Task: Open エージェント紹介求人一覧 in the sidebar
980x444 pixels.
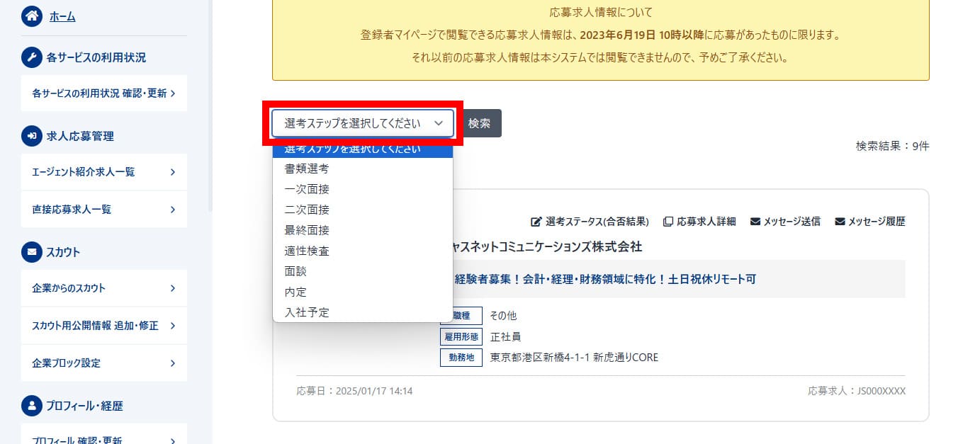Action: [x=104, y=172]
